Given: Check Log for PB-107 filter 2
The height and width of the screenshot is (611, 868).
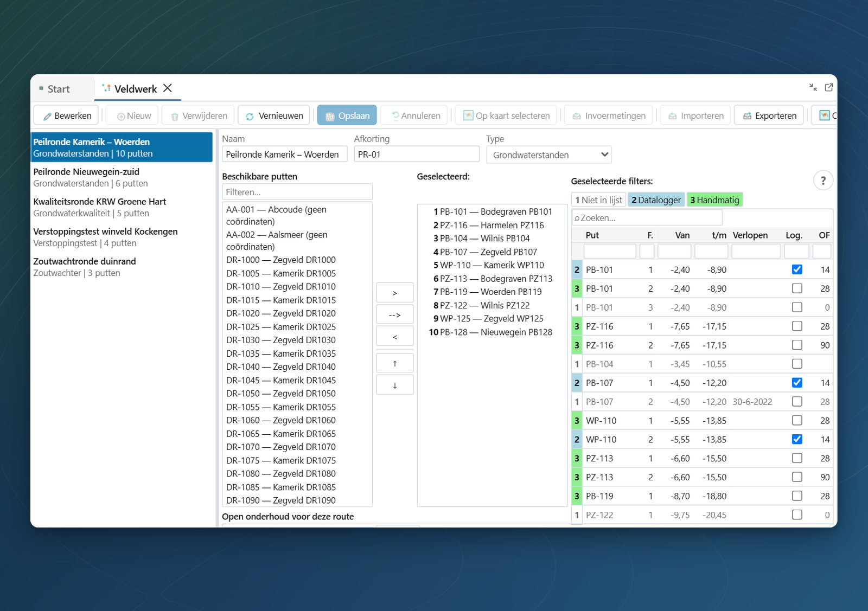Looking at the screenshot, I should pos(797,402).
